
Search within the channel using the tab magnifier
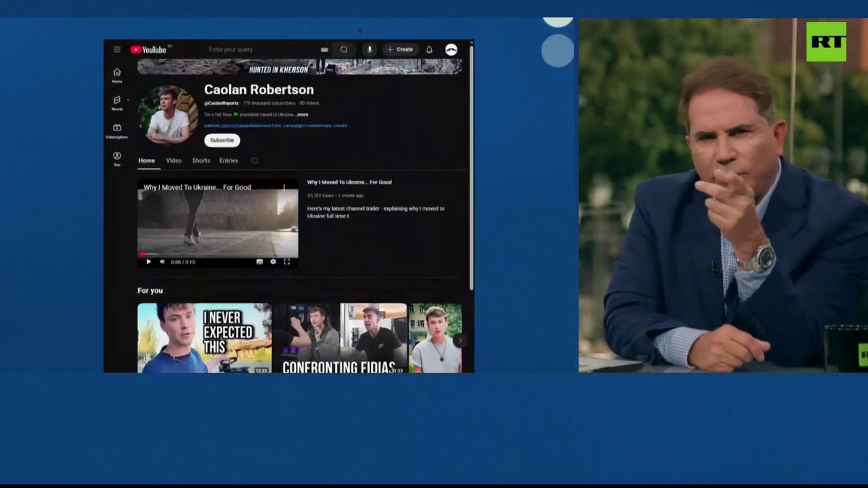coord(255,160)
